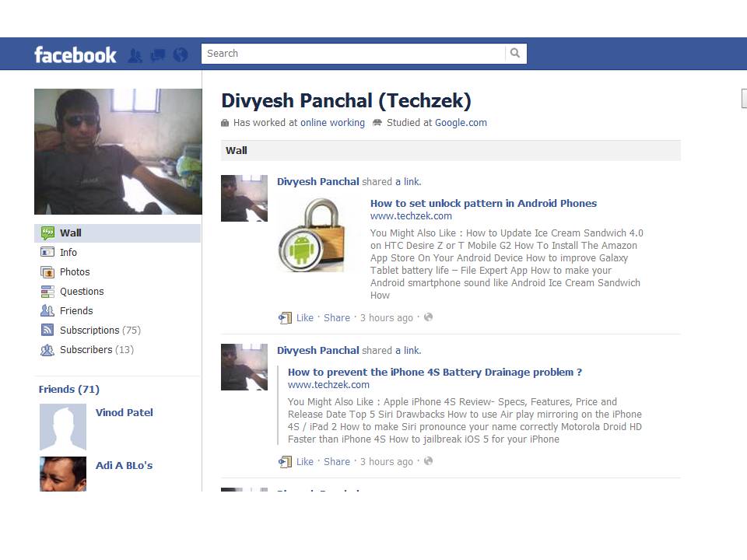This screenshot has width=747, height=560.
Task: Click privacy globe icon on iPhone post
Action: [428, 461]
